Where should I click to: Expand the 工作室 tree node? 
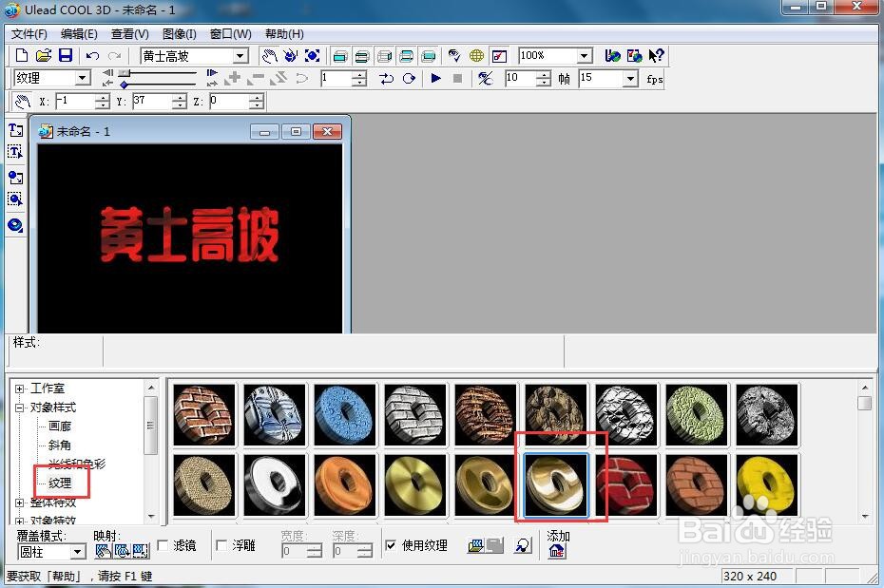point(19,389)
